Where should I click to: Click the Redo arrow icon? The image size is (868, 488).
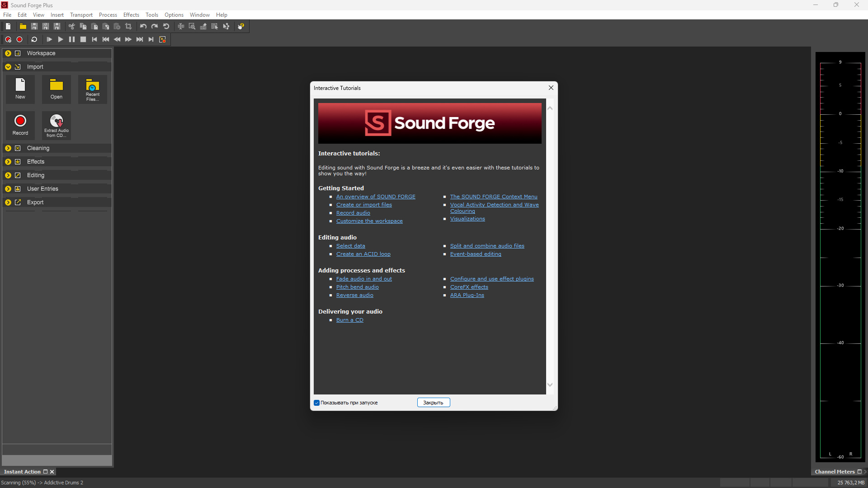point(155,26)
